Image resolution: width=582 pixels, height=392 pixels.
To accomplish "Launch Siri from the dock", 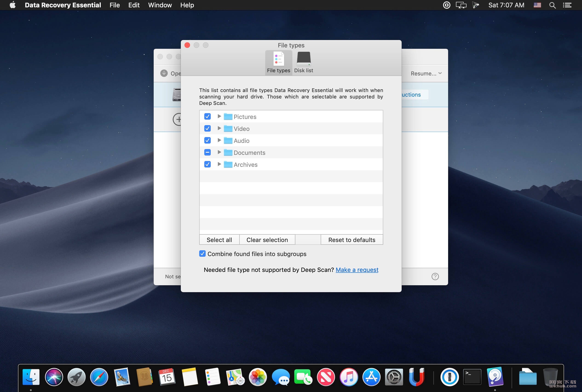I will click(54, 377).
